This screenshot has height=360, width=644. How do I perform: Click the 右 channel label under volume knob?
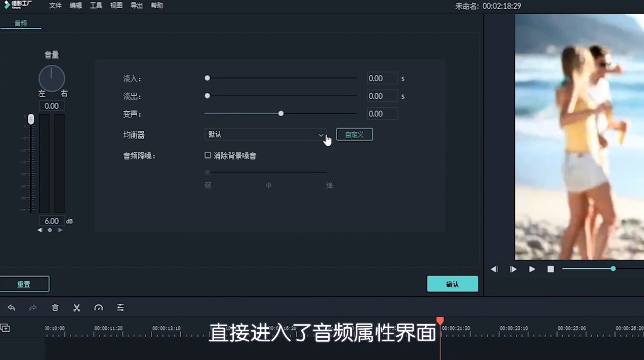64,93
